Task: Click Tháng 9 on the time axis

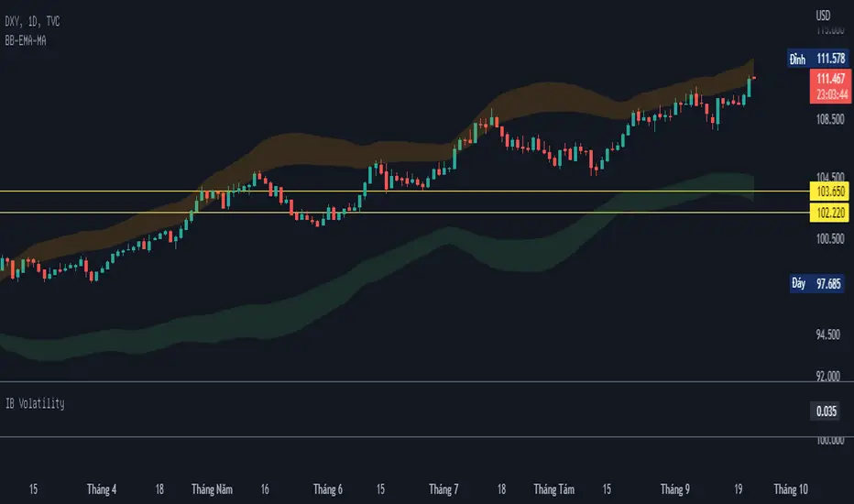Action: pyautogui.click(x=675, y=489)
